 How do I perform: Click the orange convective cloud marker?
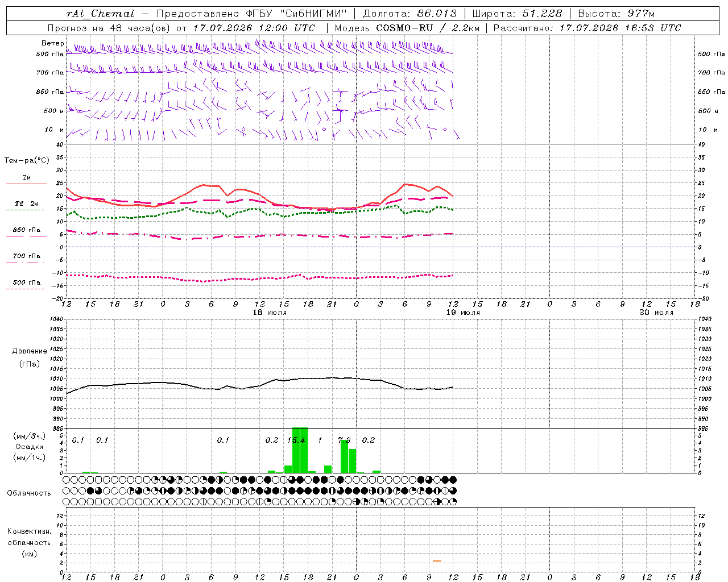(x=436, y=561)
